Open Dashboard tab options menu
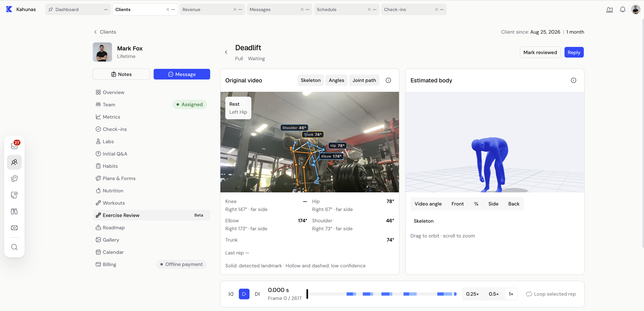 tap(106, 9)
